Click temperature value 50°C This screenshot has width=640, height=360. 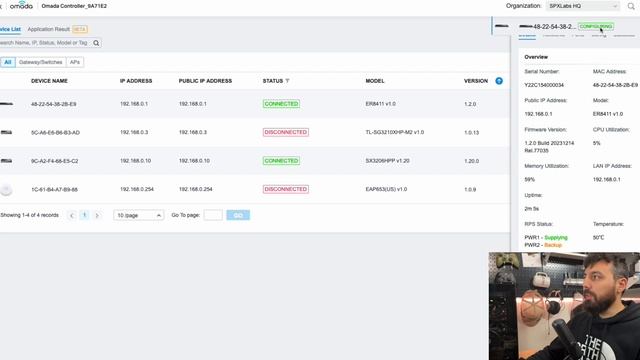tap(598, 237)
